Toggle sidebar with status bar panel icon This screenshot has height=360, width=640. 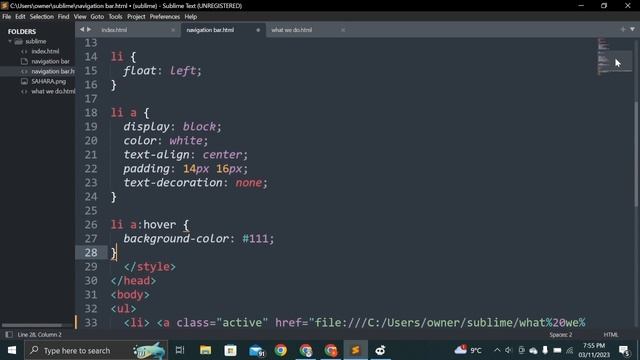point(9,335)
